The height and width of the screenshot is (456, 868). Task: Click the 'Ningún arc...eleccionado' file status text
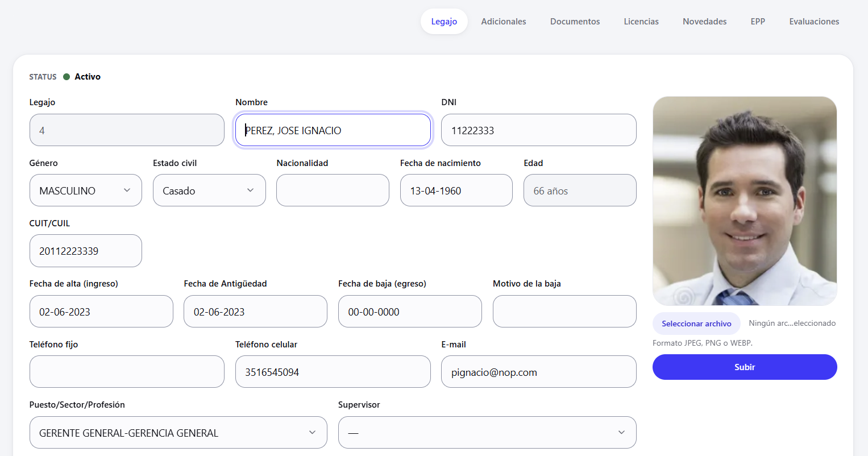[792, 324]
